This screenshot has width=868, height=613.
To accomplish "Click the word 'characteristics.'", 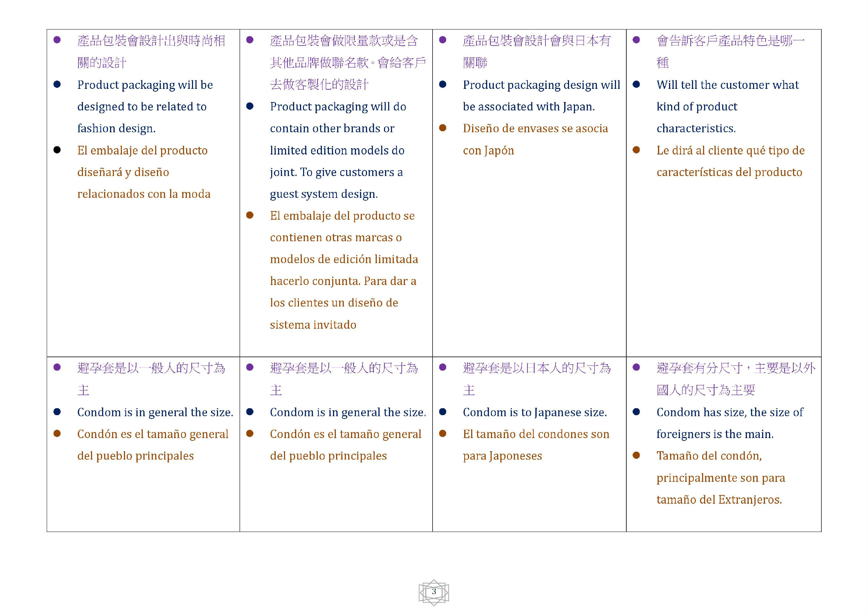I will [x=696, y=128].
